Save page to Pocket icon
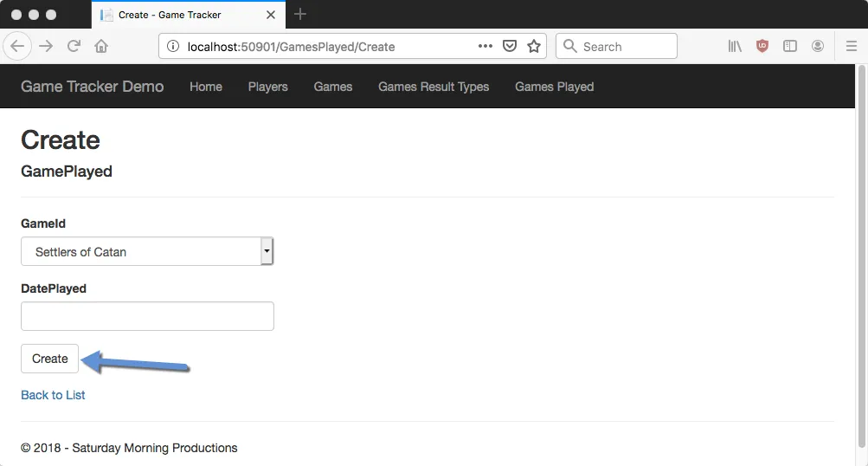 tap(509, 46)
